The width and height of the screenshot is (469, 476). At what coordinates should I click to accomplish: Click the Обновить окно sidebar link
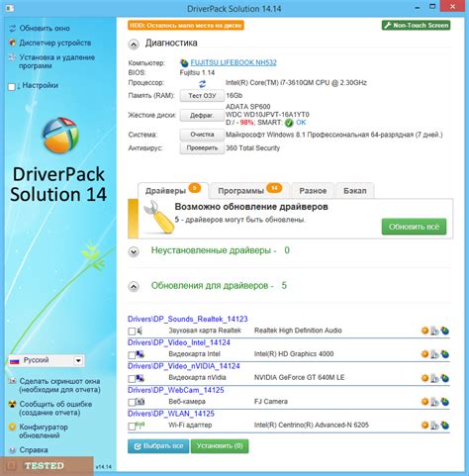click(45, 29)
